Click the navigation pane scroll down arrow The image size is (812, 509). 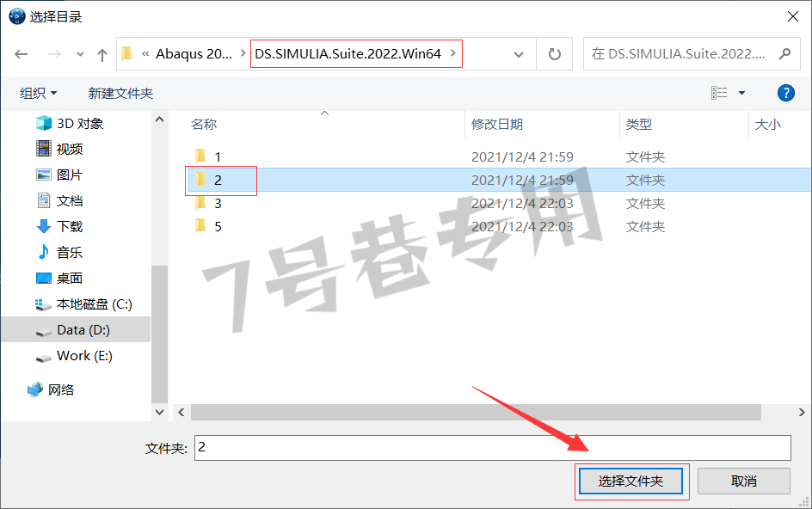pyautogui.click(x=159, y=412)
